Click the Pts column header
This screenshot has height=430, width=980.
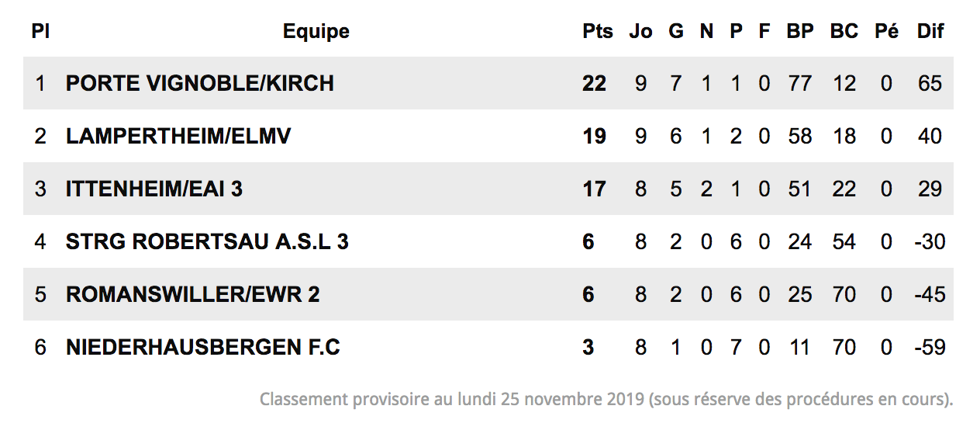click(597, 31)
